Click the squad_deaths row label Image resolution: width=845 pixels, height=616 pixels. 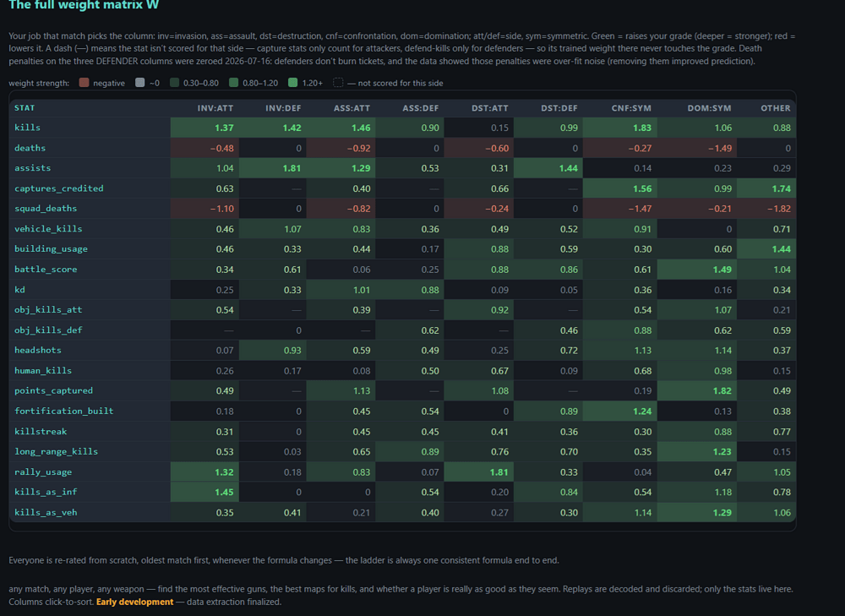tap(46, 208)
